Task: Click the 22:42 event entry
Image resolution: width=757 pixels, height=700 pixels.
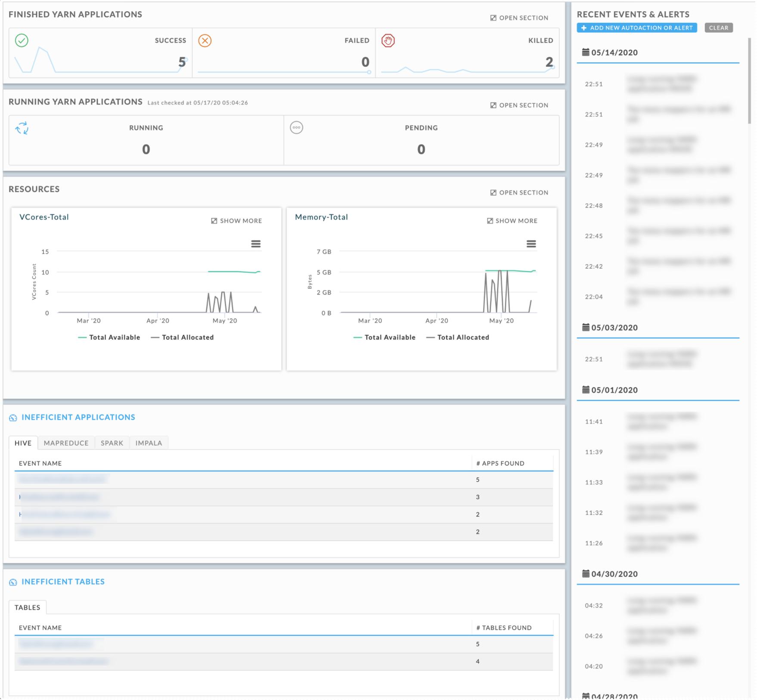Action: click(658, 266)
